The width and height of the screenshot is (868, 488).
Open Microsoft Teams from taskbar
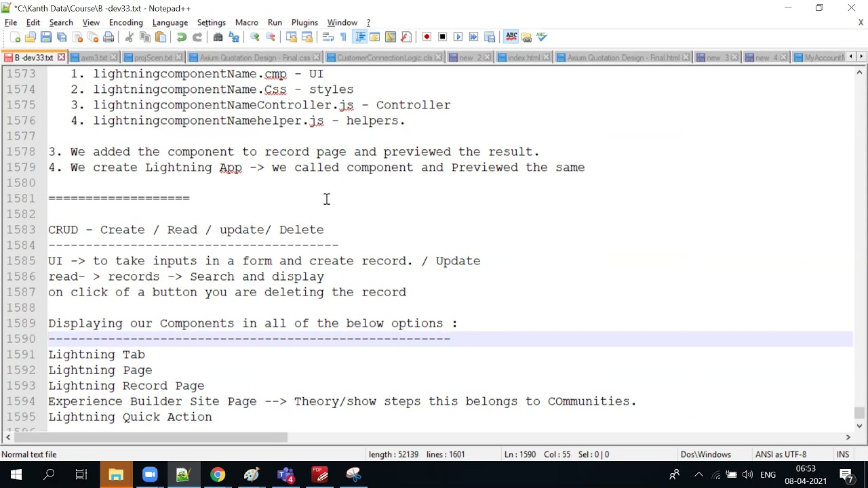coord(285,474)
